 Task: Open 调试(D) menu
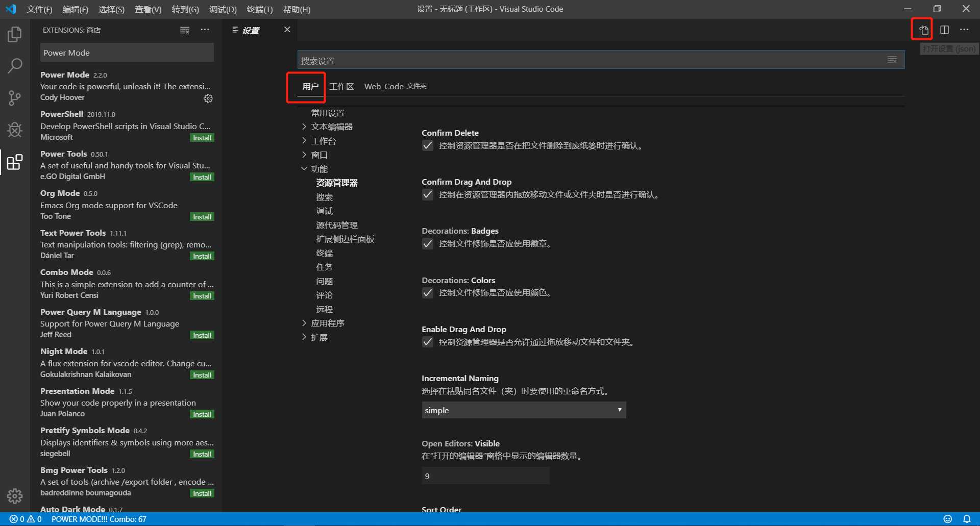point(223,9)
